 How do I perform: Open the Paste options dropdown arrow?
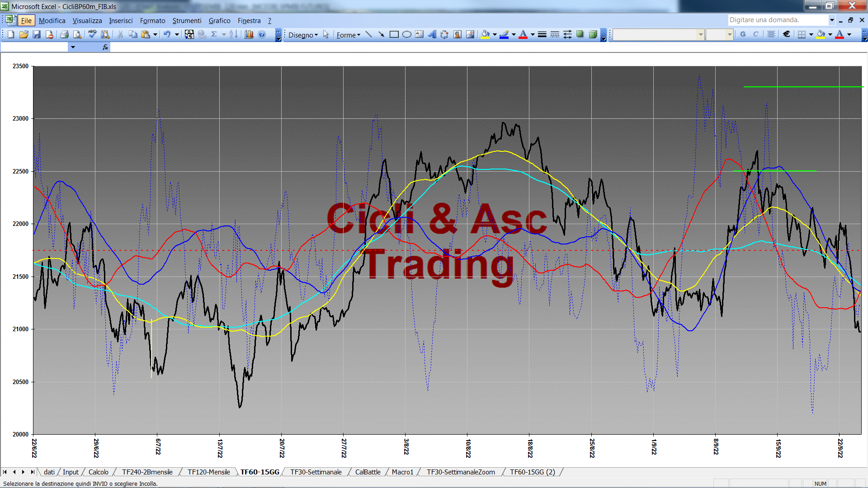click(x=155, y=34)
